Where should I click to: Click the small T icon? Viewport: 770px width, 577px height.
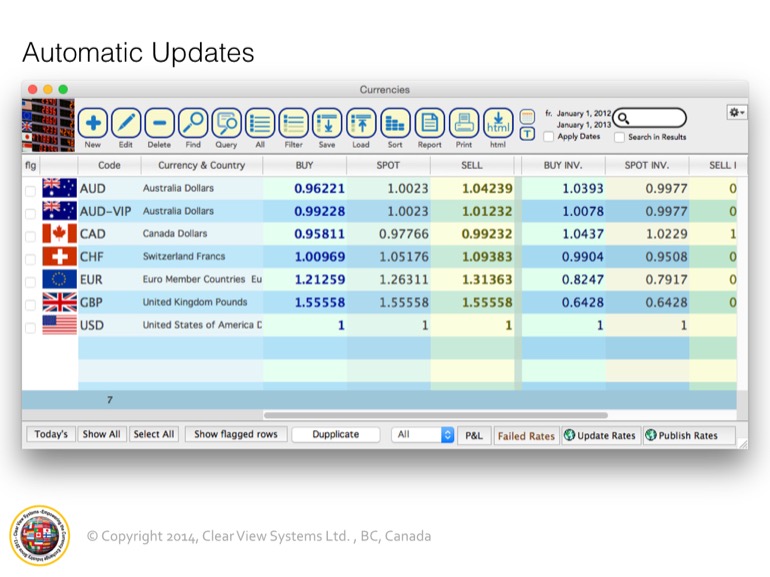click(527, 134)
